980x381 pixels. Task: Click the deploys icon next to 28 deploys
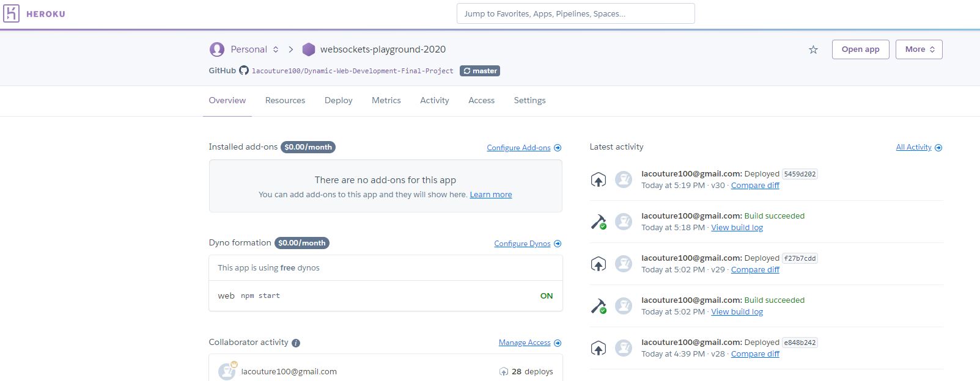click(504, 371)
